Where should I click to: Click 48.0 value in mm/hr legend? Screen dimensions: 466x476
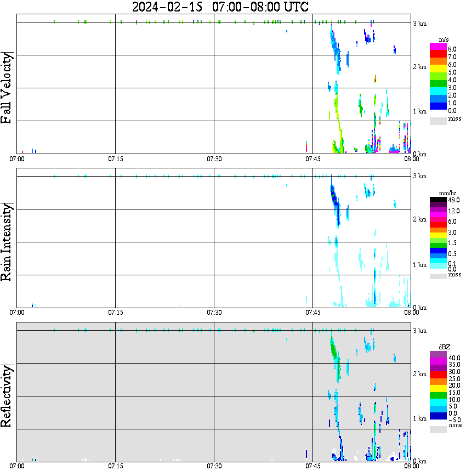pyautogui.click(x=454, y=200)
